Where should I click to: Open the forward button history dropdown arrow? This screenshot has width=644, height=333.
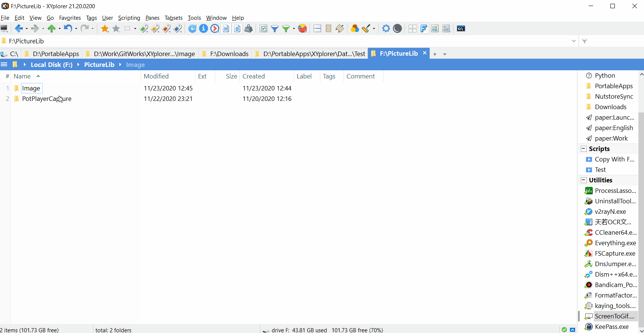pyautogui.click(x=43, y=29)
